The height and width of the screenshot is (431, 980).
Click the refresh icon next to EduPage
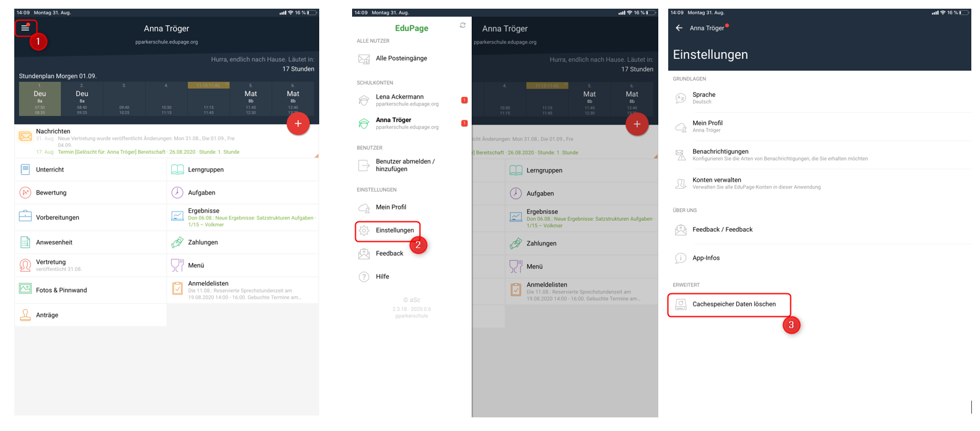pyautogui.click(x=462, y=25)
